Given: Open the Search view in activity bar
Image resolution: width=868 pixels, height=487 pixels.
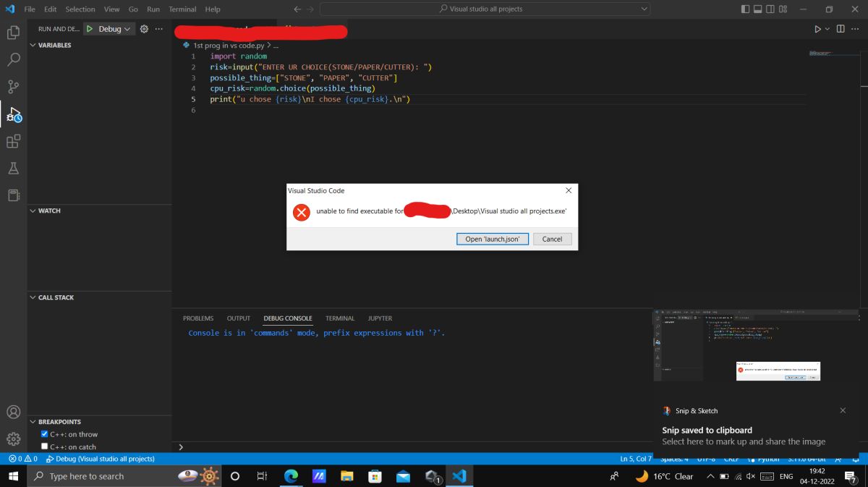Looking at the screenshot, I should coord(13,59).
